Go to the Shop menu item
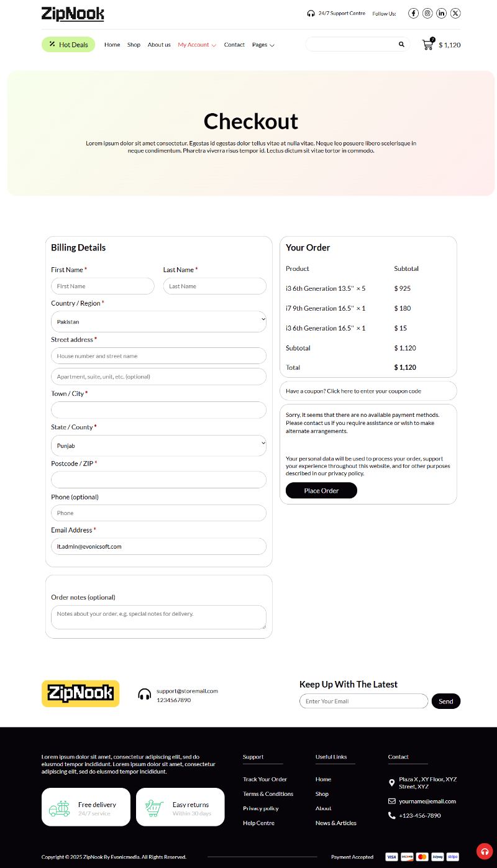 pyautogui.click(x=134, y=45)
